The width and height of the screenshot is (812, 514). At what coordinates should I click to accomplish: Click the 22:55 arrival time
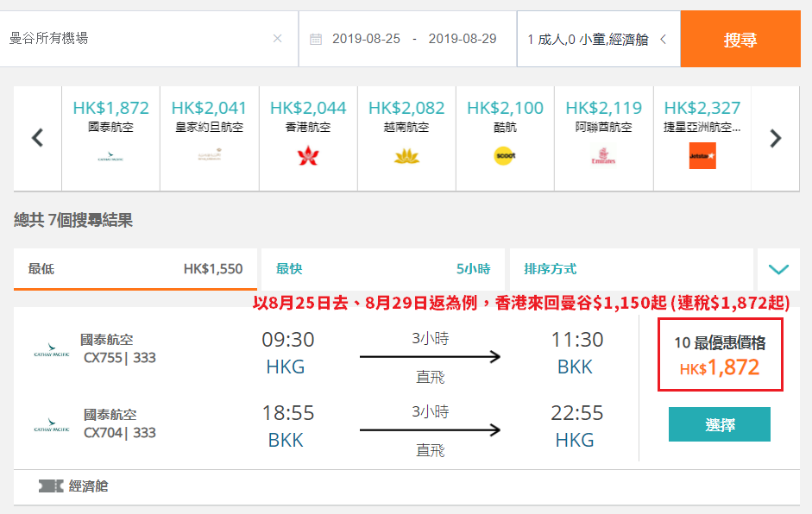pyautogui.click(x=577, y=414)
